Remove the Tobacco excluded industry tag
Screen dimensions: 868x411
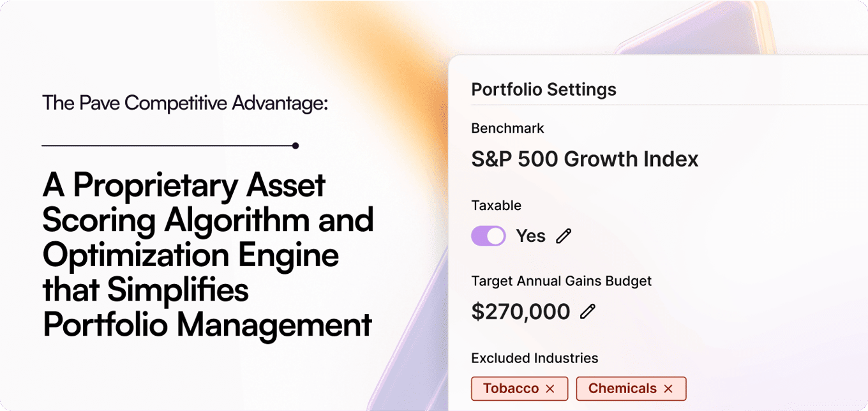[x=550, y=389]
